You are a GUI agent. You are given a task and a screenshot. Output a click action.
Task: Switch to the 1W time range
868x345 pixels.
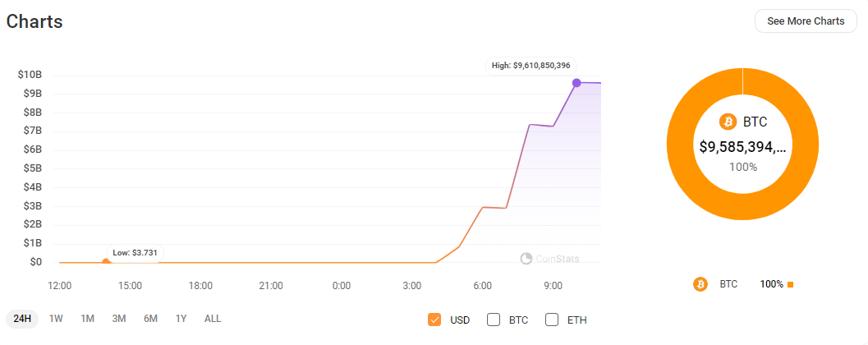point(56,319)
